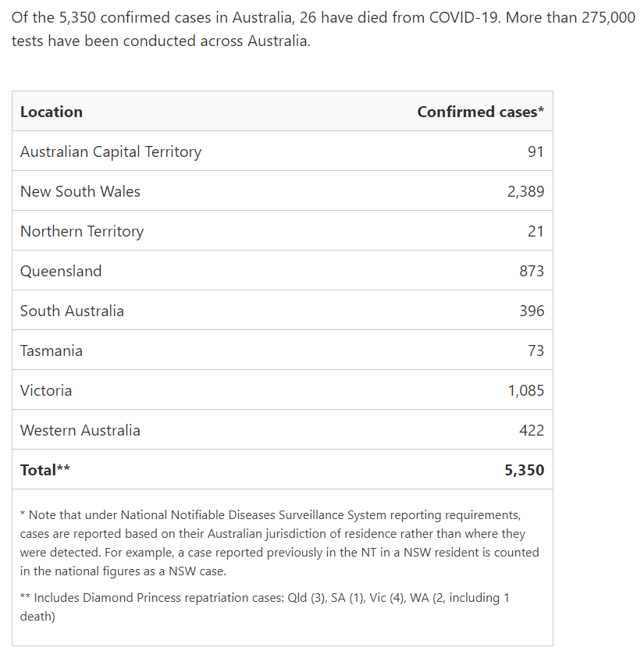644x651 pixels.
Task: Click the bold 5,350 total in table
Action: 524,470
